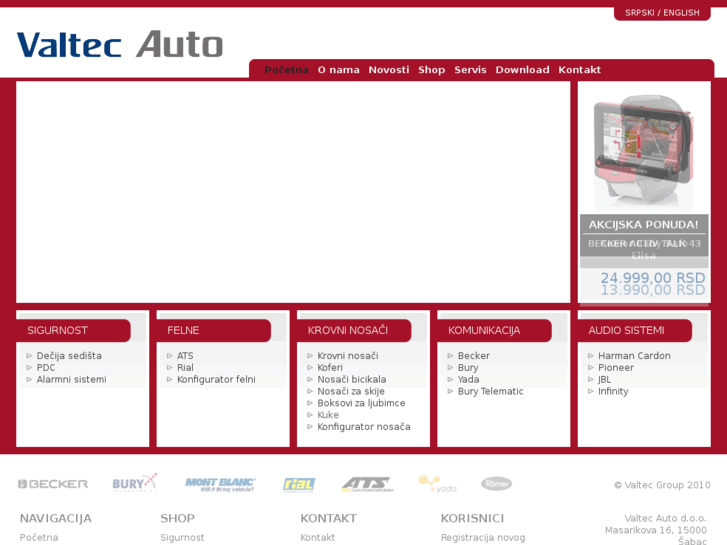This screenshot has height=545, width=727.
Task: Open the KOMUNIKACIJA category header
Action: tap(495, 330)
